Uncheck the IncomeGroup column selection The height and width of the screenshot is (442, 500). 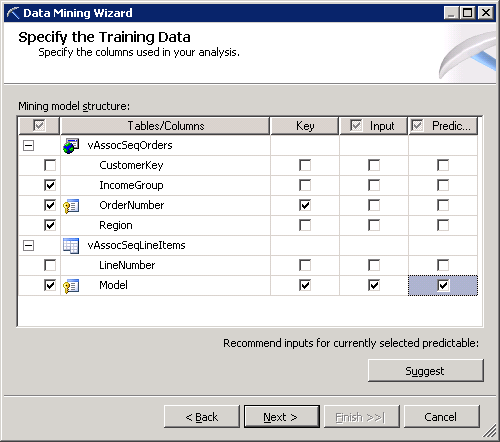pyautogui.click(x=50, y=185)
